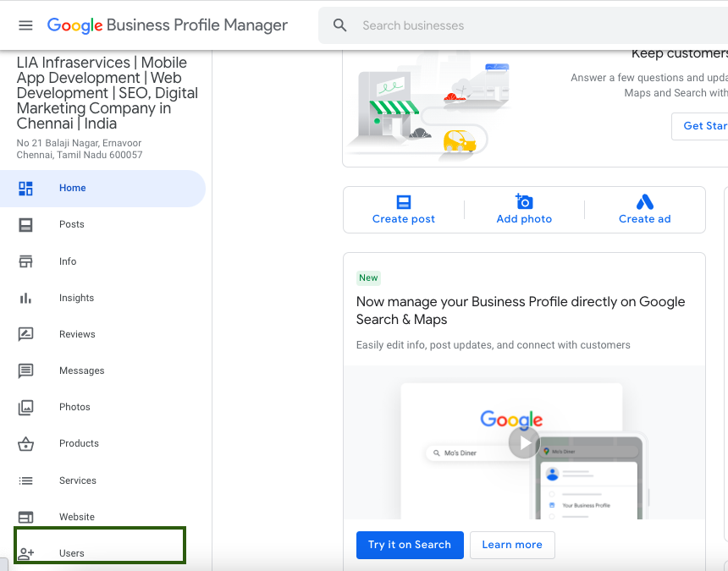Go to Users in the sidebar
Image resolution: width=728 pixels, height=571 pixels.
click(102, 553)
